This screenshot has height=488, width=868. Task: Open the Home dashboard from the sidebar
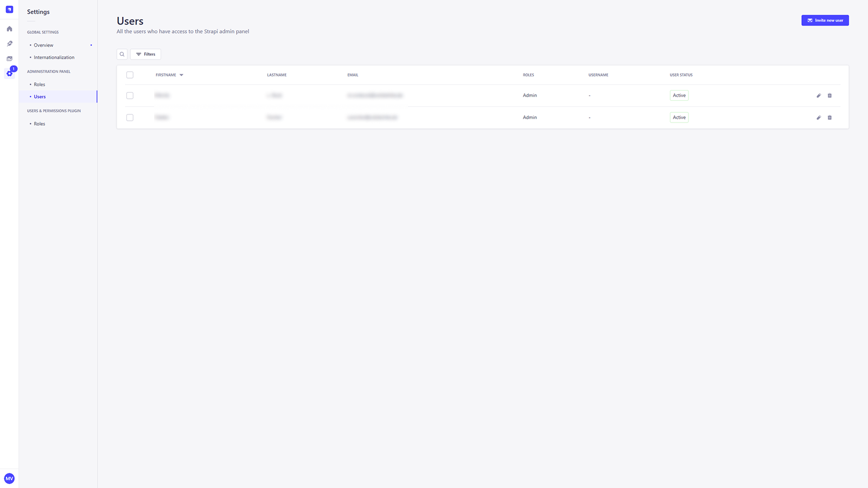pos(9,28)
